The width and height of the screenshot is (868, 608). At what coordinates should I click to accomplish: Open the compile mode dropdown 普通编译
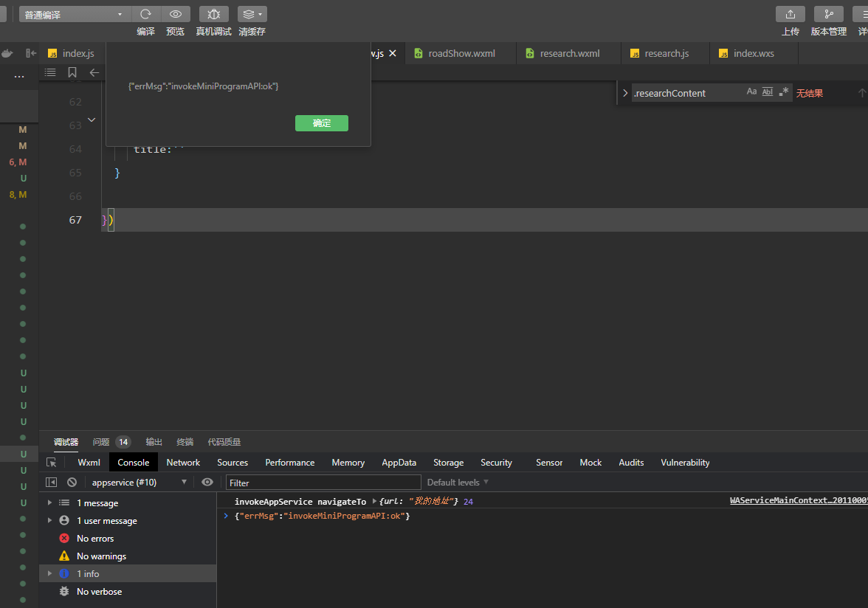click(74, 14)
